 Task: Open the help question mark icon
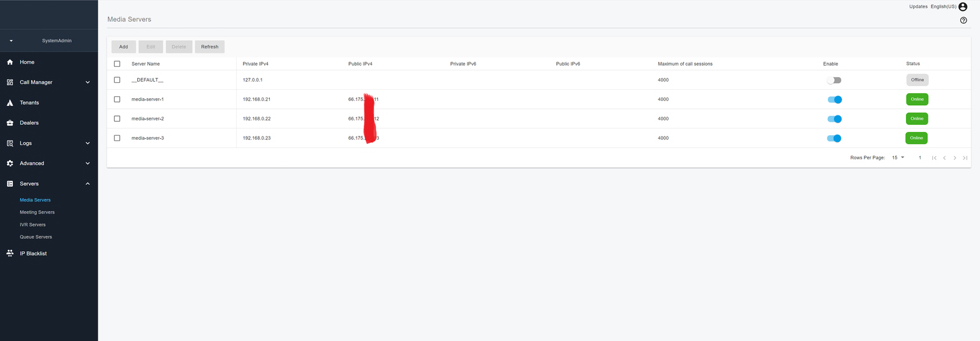[x=963, y=20]
